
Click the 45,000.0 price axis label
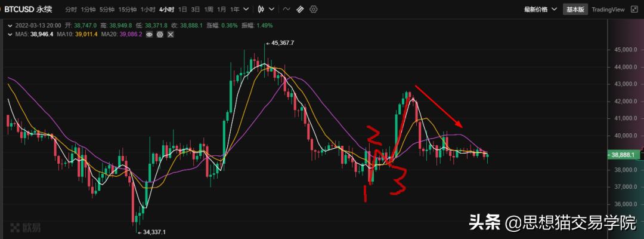[x=625, y=50]
